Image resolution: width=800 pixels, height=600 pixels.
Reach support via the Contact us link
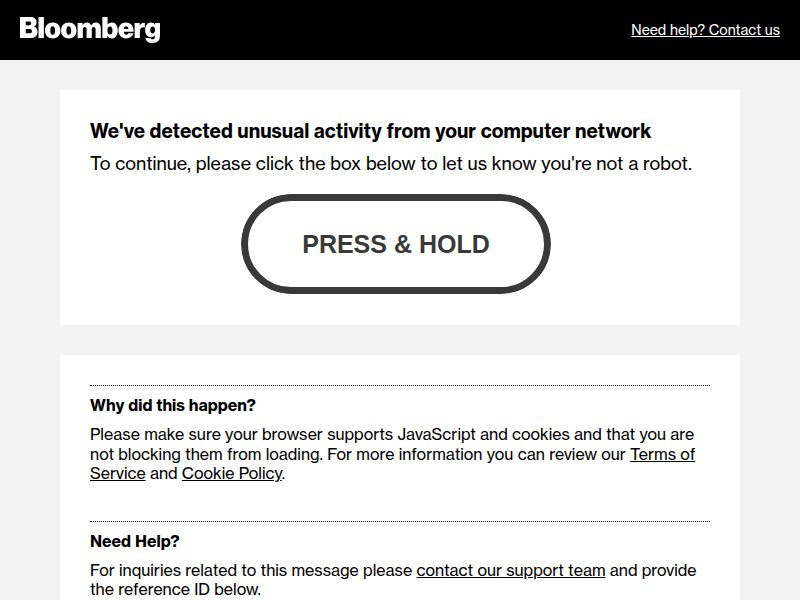pos(704,30)
